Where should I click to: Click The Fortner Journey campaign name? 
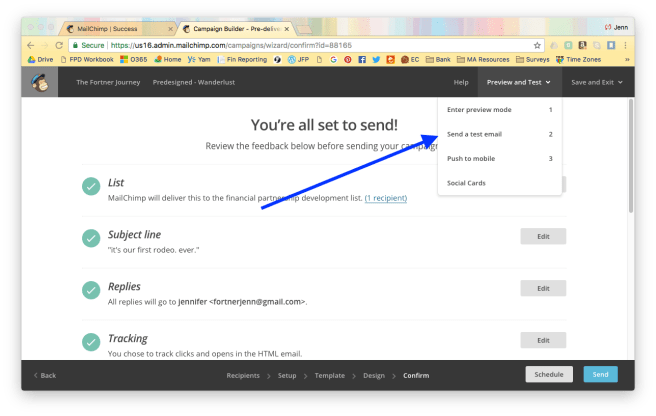click(108, 82)
